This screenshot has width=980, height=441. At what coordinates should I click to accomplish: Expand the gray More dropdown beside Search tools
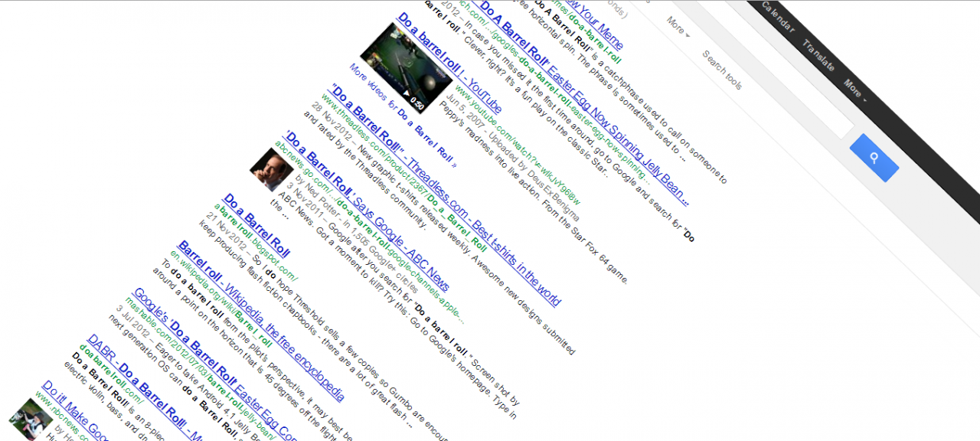click(677, 27)
